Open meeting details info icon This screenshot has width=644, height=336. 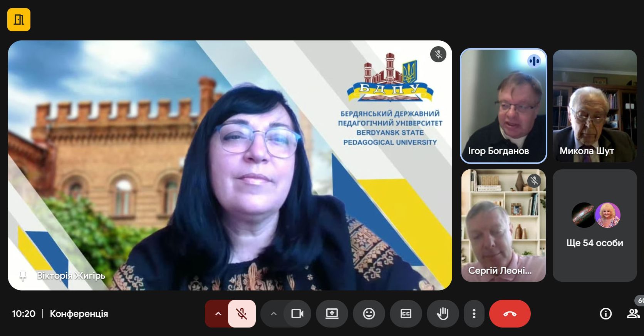pos(605,314)
